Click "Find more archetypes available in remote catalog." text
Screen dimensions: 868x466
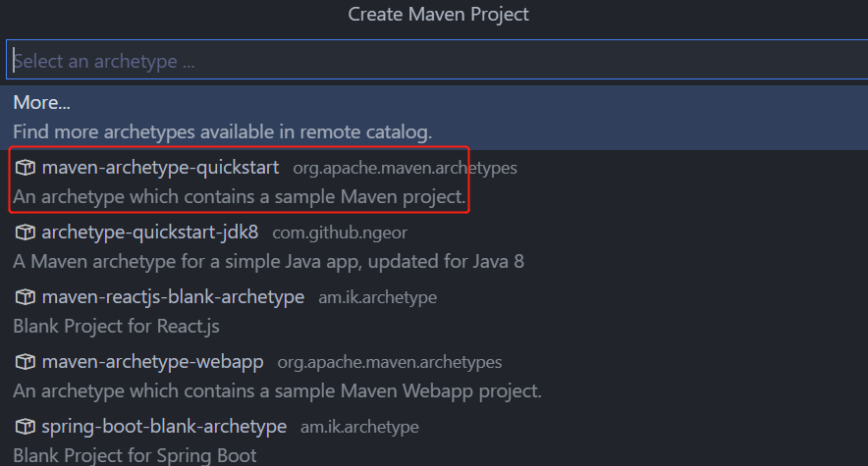(223, 131)
